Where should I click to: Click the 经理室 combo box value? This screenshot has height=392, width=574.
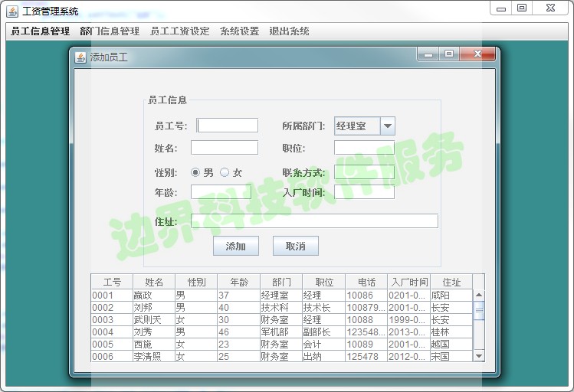357,126
